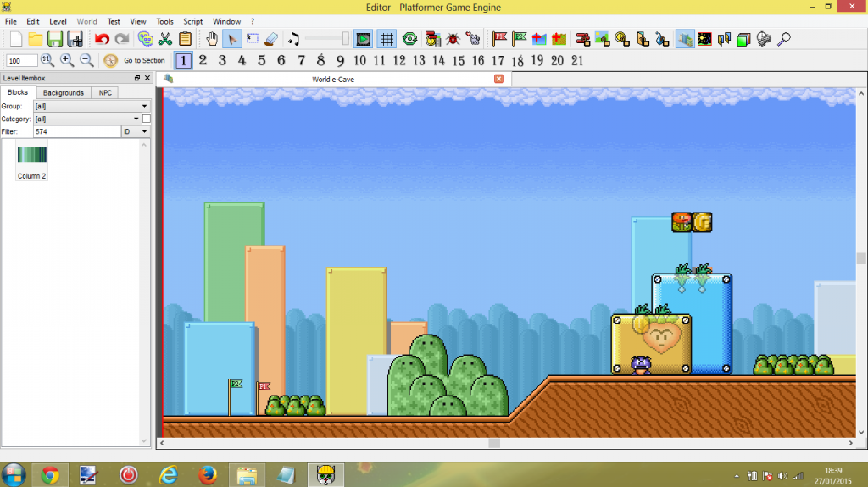Toggle animation with the film play icon
The image size is (868, 487).
coord(363,39)
